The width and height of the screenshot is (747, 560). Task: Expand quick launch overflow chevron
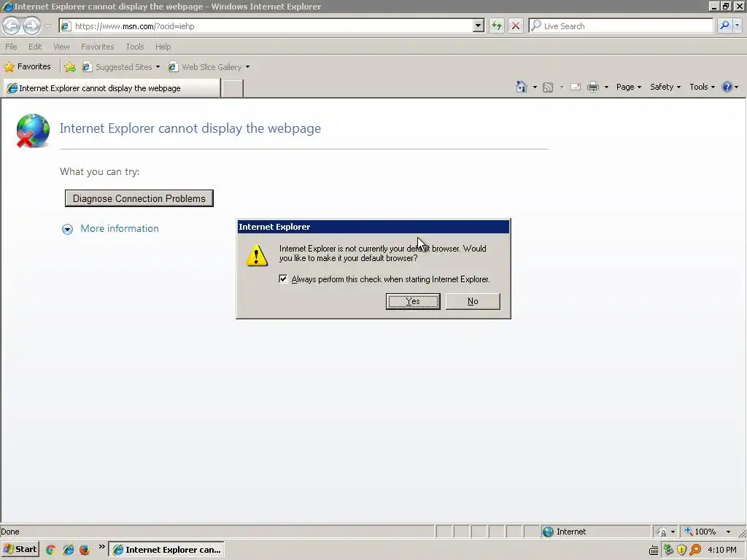click(101, 547)
